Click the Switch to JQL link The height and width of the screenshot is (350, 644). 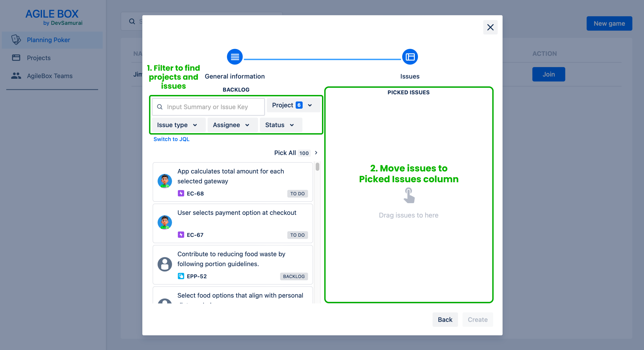(x=171, y=139)
